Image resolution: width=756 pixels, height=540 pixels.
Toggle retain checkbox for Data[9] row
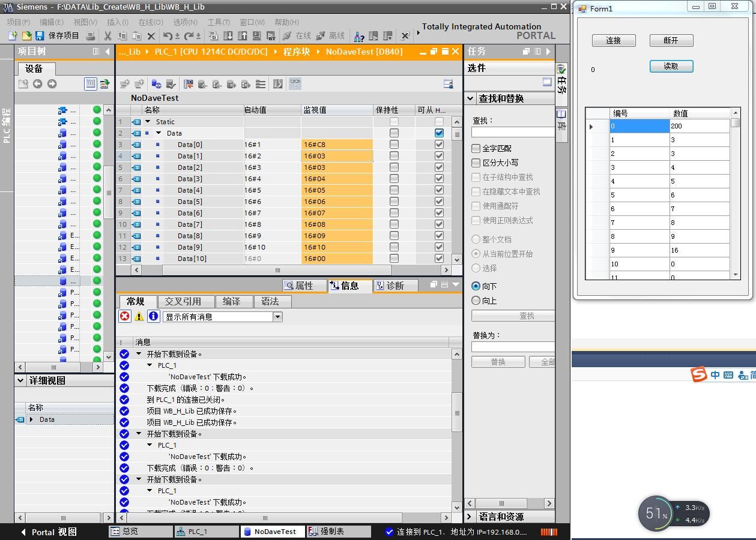394,247
